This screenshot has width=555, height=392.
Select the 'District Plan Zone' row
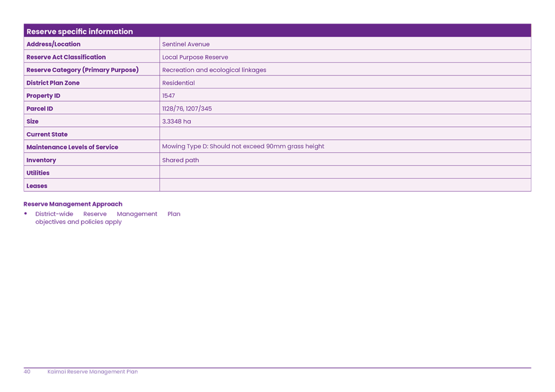click(56, 83)
